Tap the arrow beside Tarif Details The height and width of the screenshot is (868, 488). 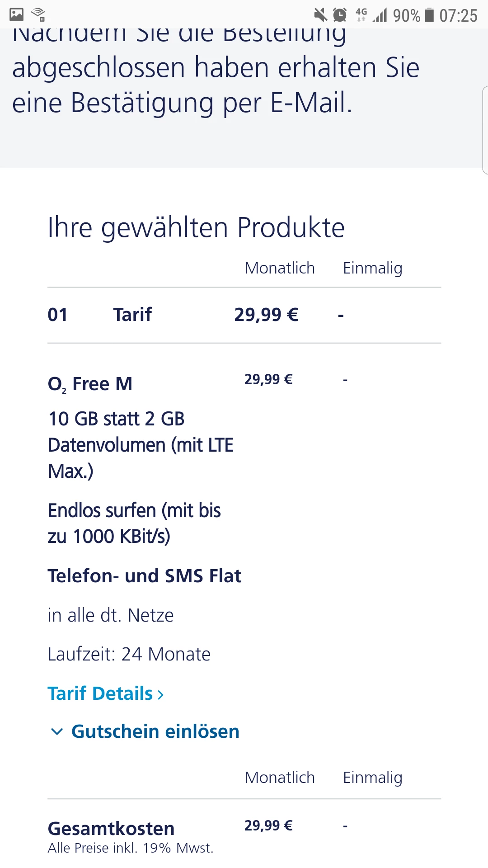160,694
